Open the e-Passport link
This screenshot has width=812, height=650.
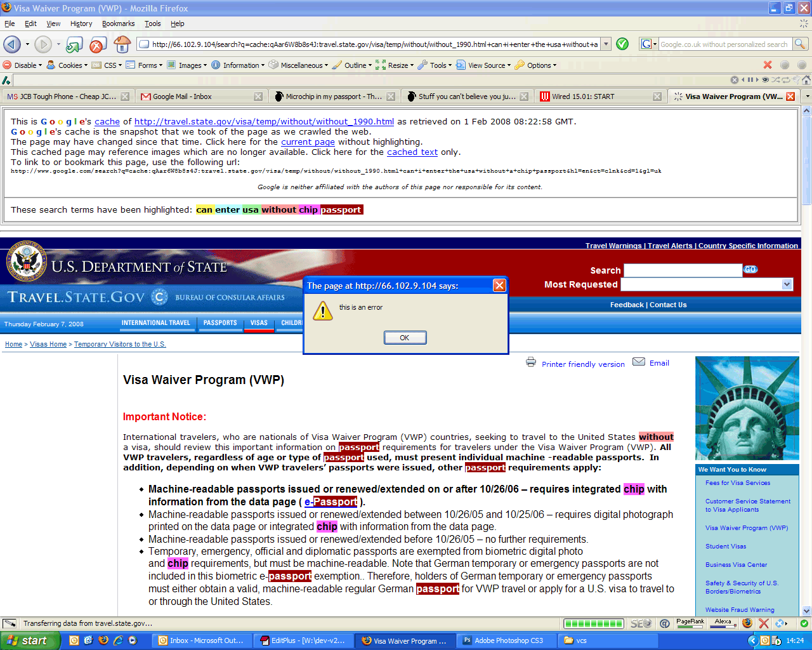[x=331, y=501]
